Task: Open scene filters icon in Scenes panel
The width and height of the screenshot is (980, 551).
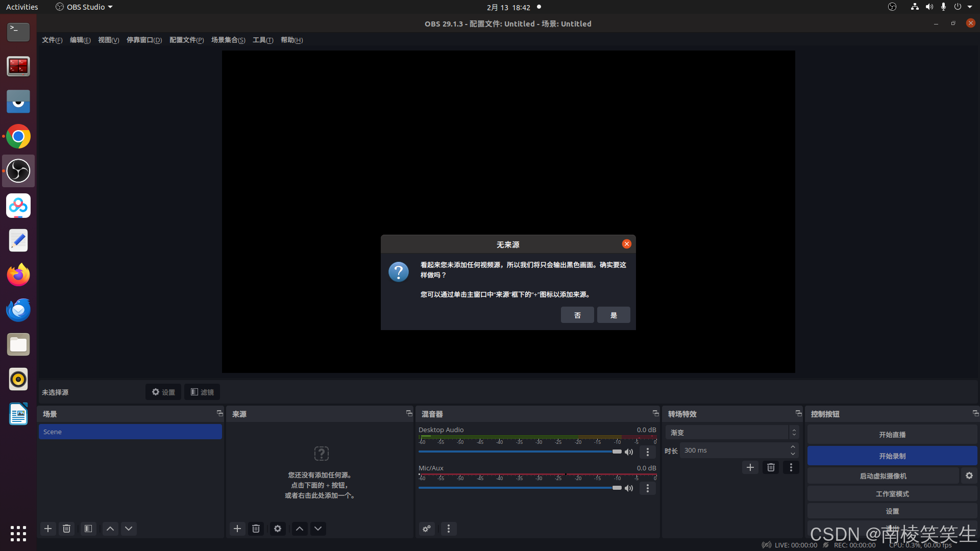Action: click(88, 529)
